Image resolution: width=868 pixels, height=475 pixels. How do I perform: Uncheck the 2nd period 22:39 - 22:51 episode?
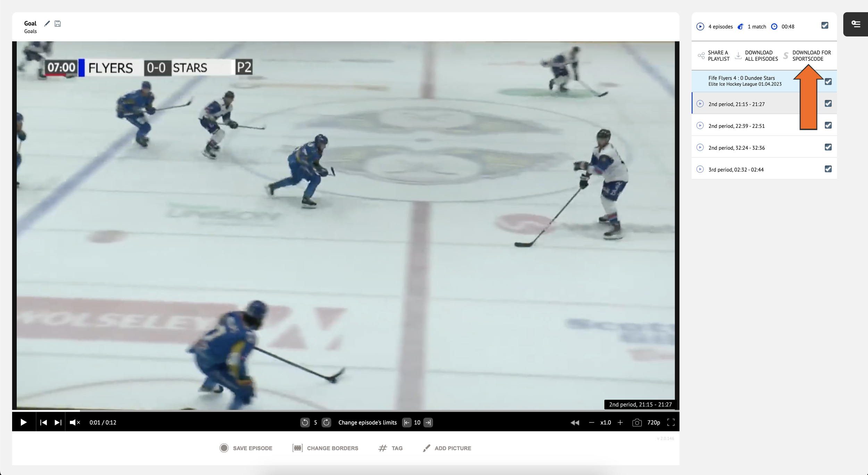pyautogui.click(x=828, y=125)
